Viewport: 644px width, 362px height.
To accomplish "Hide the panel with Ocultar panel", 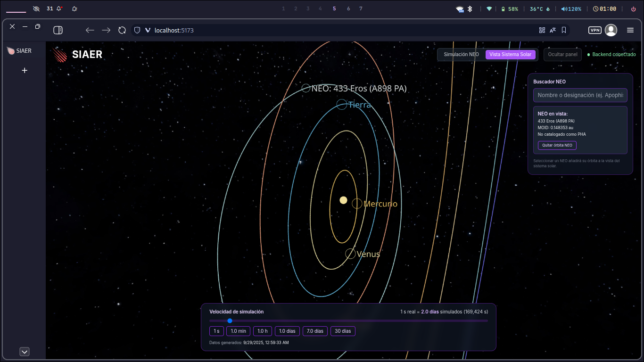I will pos(562,55).
